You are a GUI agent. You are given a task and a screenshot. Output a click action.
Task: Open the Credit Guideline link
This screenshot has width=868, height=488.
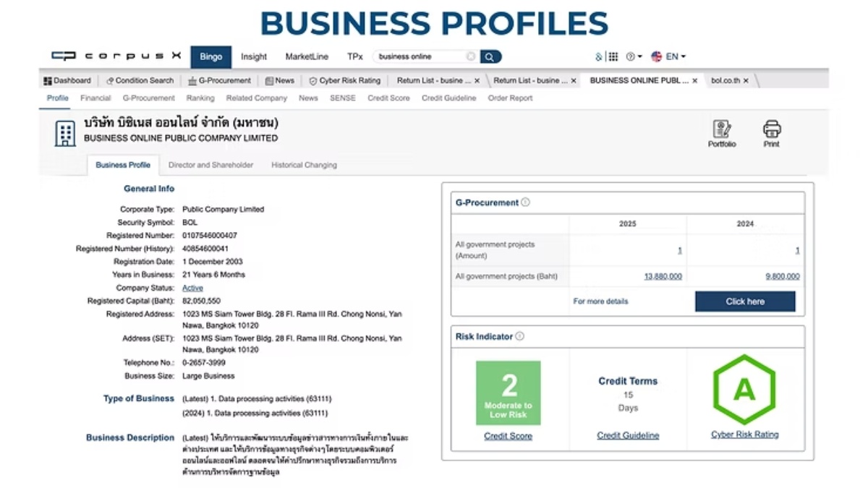(628, 435)
